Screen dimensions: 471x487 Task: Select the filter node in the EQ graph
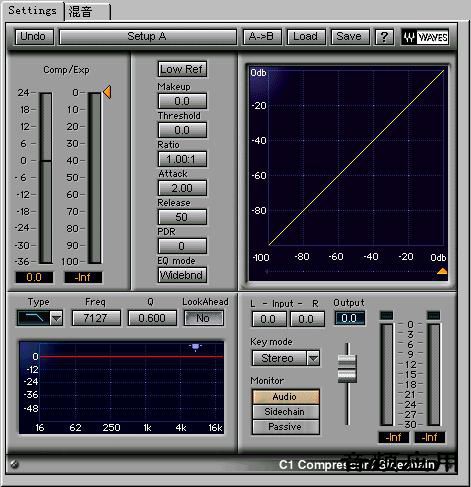tap(195, 347)
